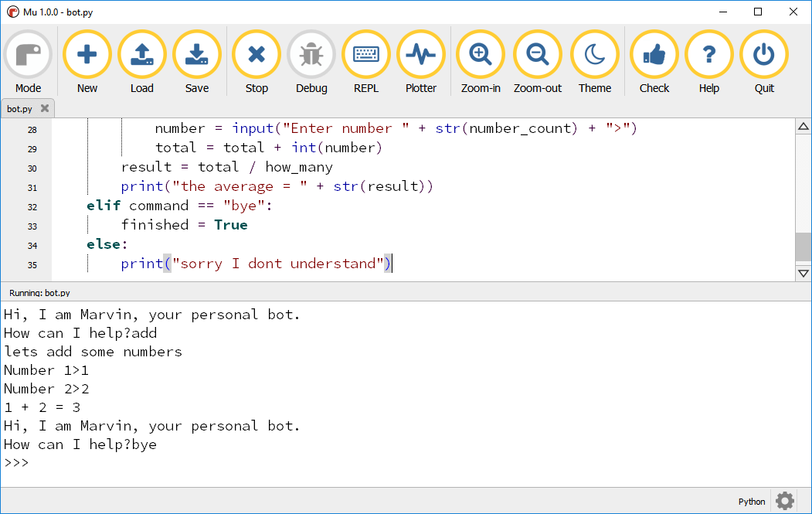
Task: Zoom in on the code text
Action: click(480, 54)
